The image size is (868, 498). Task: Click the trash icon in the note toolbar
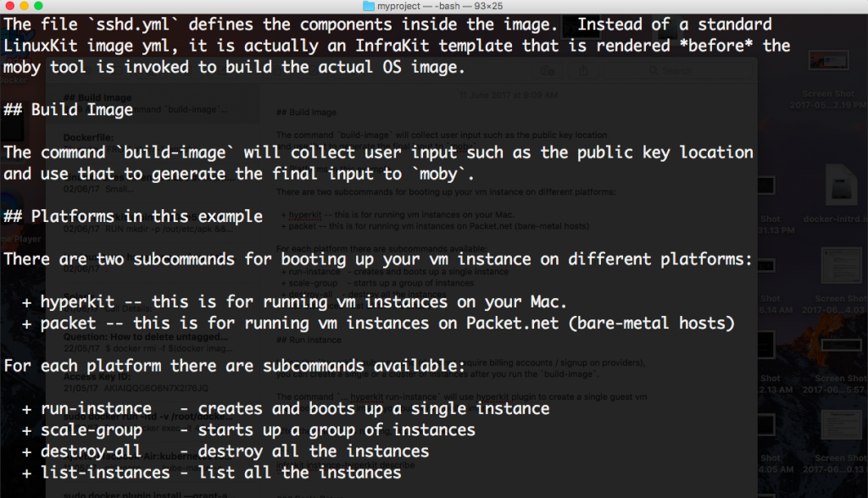coord(548,71)
